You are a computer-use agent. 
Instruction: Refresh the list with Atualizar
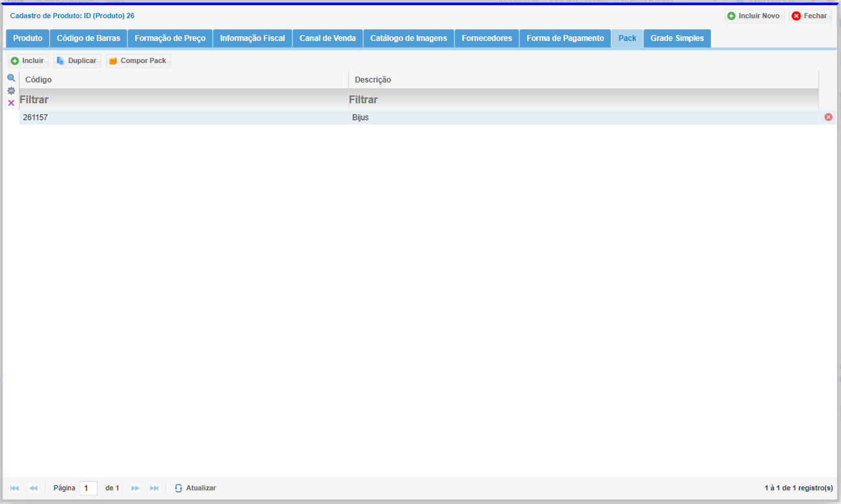click(x=195, y=488)
